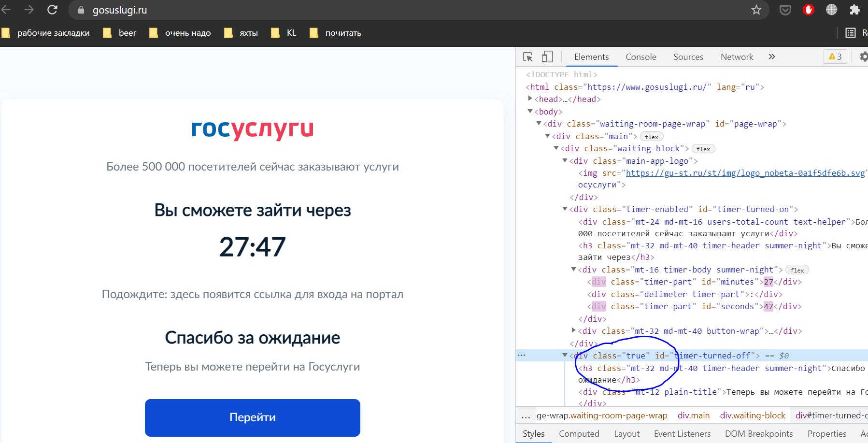Switch to the Console tab
Image resolution: width=868 pixels, height=443 pixels.
click(x=641, y=57)
